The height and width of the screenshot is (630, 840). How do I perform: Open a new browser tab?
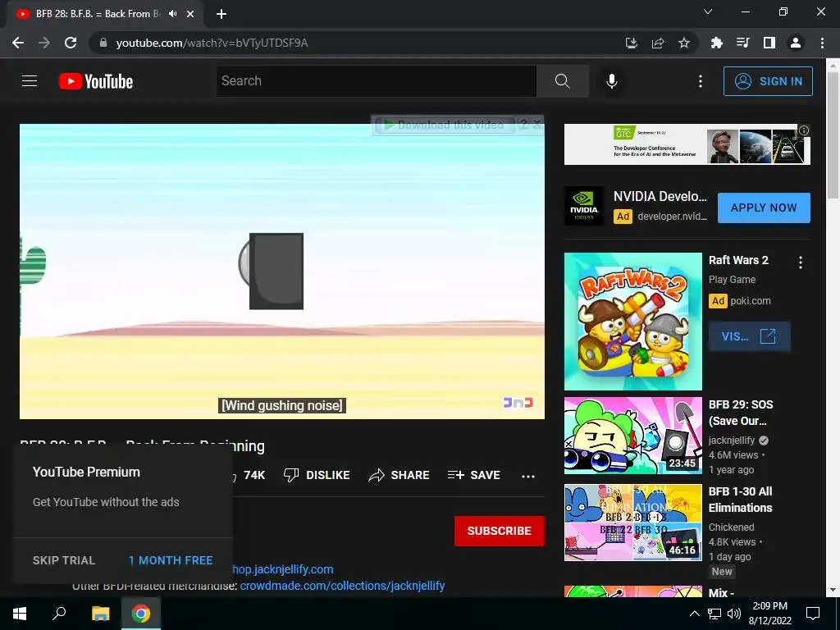[x=221, y=14]
